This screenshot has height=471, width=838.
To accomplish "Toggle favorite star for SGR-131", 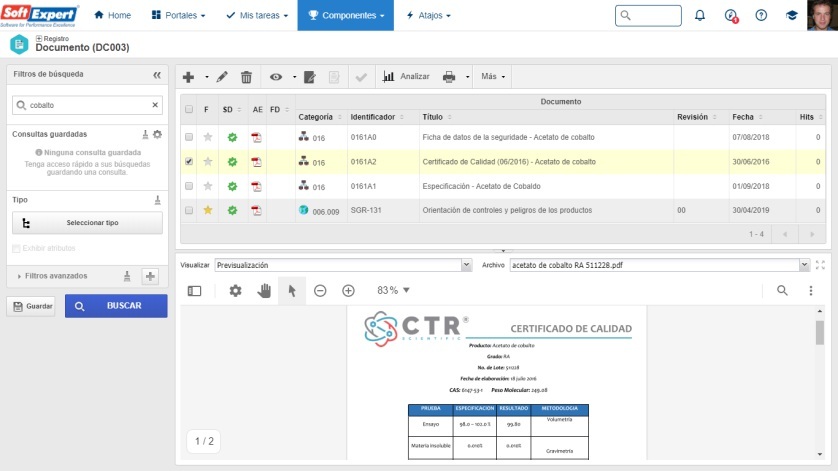I will [208, 210].
